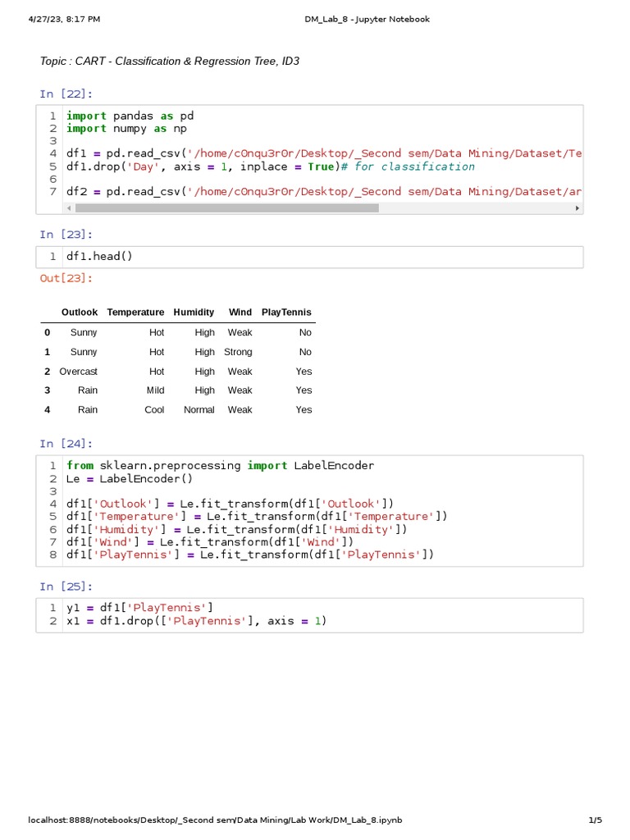Click the right arrow of horizontal scrollbar
Screen dimensions: 630x840
coord(577,208)
